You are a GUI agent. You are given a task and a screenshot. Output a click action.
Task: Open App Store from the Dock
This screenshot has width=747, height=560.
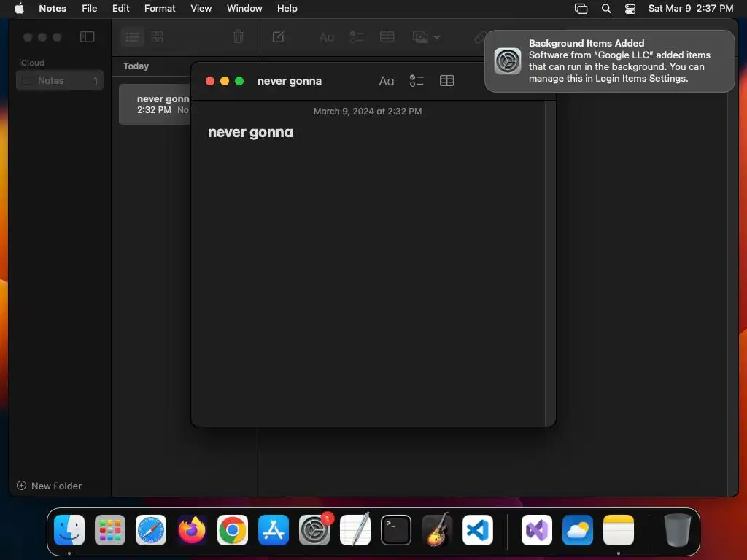coord(274,530)
